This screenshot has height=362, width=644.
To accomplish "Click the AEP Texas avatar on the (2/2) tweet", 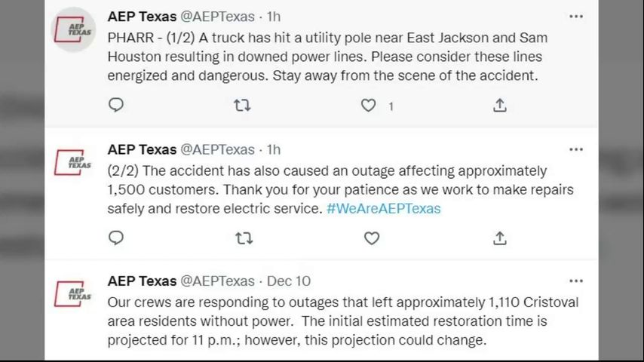I will coord(73,162).
